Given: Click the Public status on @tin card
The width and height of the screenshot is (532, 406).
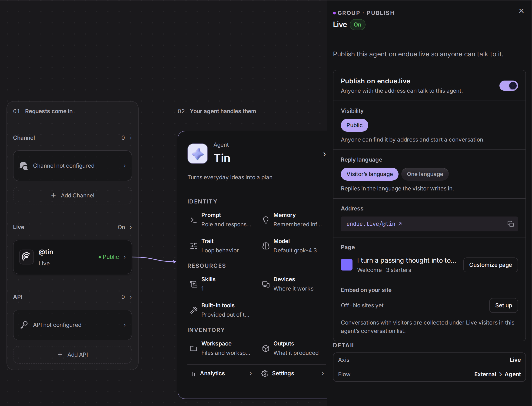Looking at the screenshot, I should (x=109, y=257).
